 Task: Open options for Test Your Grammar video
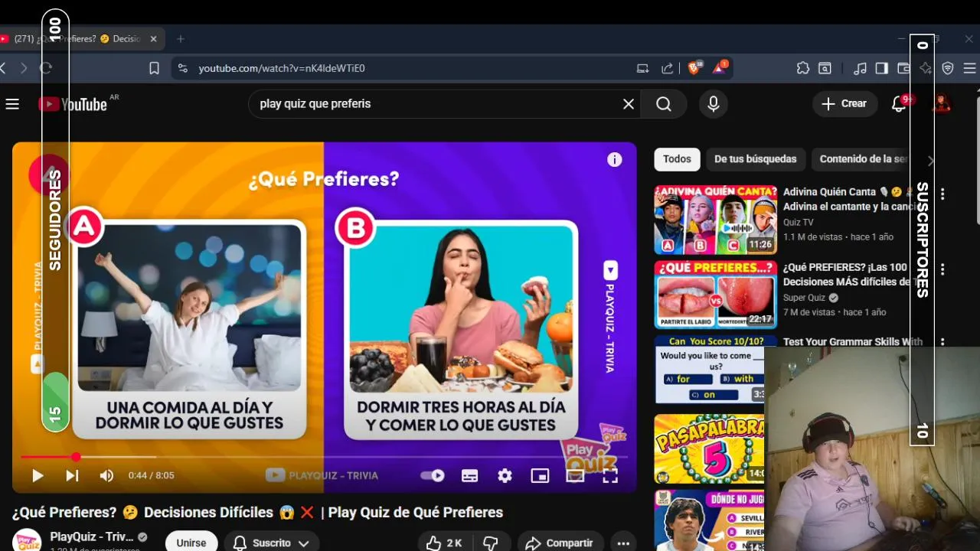(942, 342)
